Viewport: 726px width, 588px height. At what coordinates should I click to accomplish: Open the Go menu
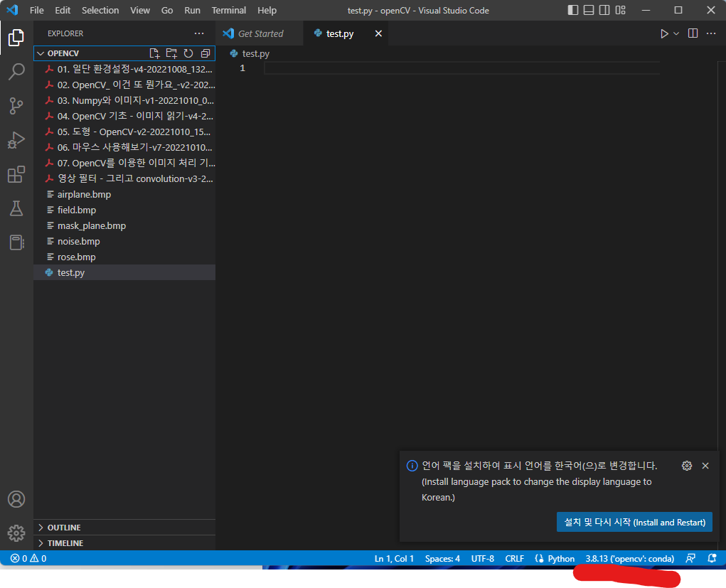pyautogui.click(x=166, y=10)
